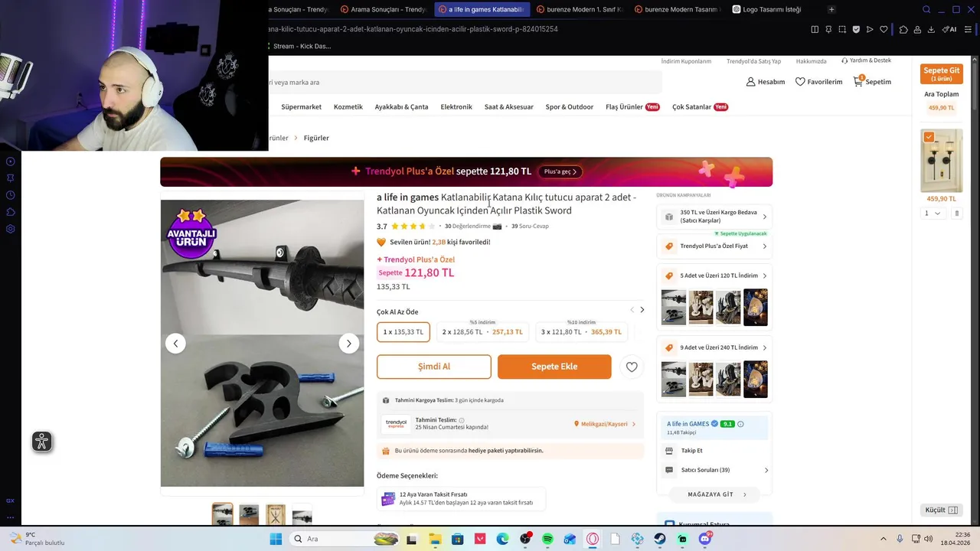Open the Sepetim shopping cart icon
The image size is (980, 551).
coord(858,81)
